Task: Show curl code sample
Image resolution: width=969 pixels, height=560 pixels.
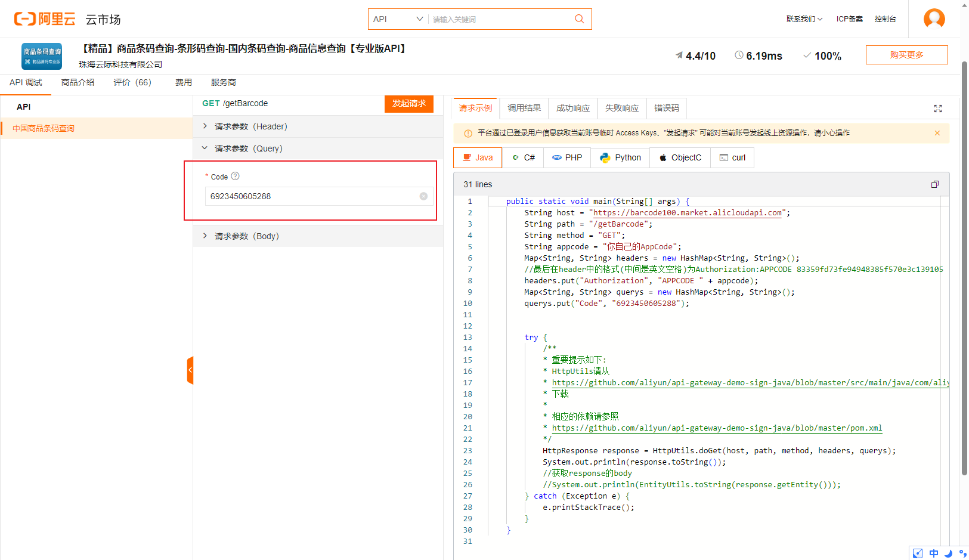Action: pyautogui.click(x=732, y=157)
